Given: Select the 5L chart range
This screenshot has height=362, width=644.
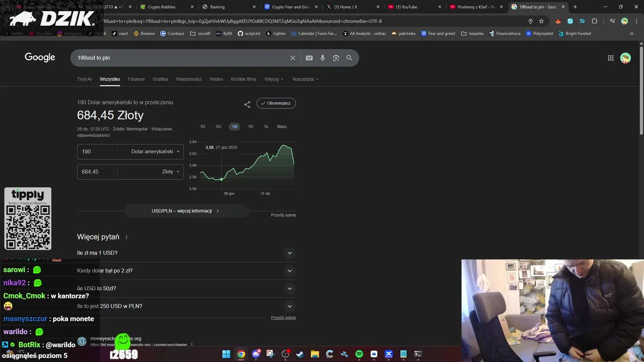Looking at the screenshot, I should pyautogui.click(x=267, y=127).
